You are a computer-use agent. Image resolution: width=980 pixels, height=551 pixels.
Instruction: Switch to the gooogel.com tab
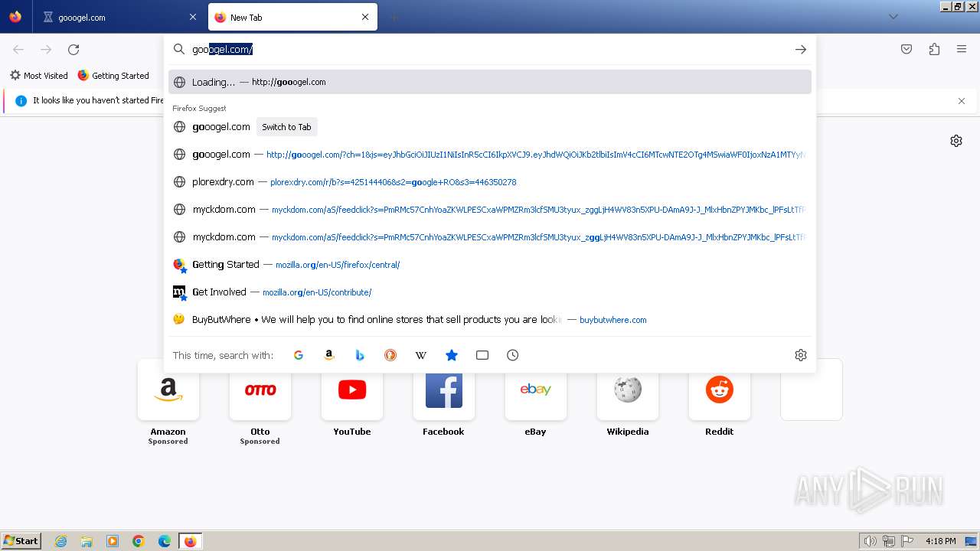coord(119,17)
